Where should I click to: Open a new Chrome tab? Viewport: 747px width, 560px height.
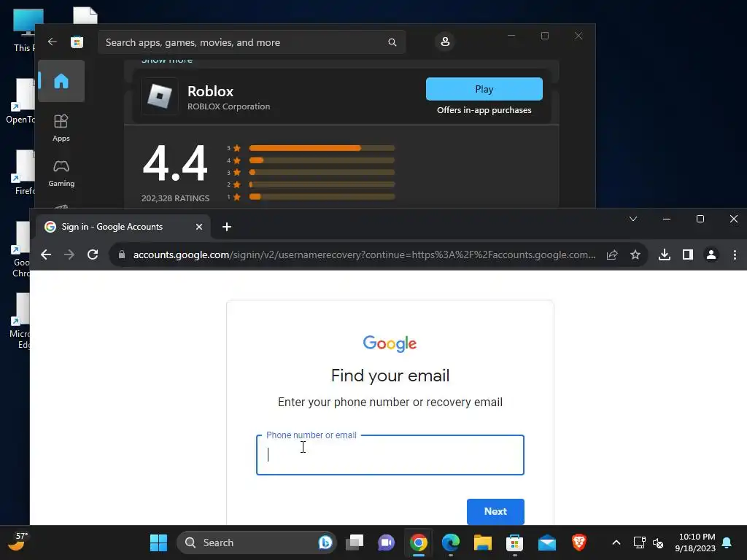[227, 227]
